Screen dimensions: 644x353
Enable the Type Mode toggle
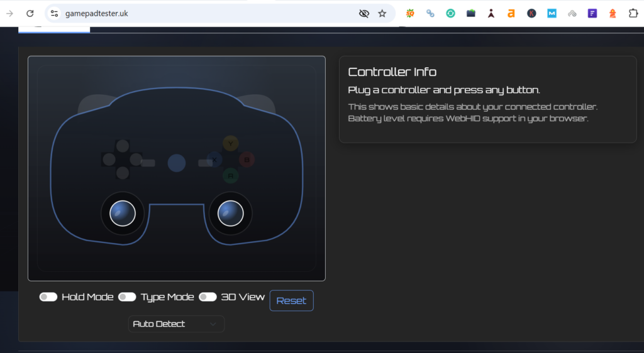click(127, 297)
